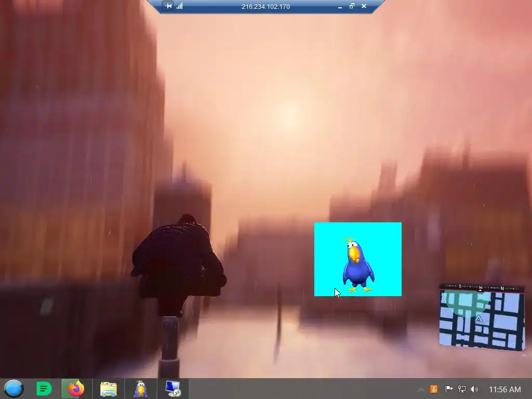Open the green chat app in the taskbar
Screen dimensions: 532x399
44,389
